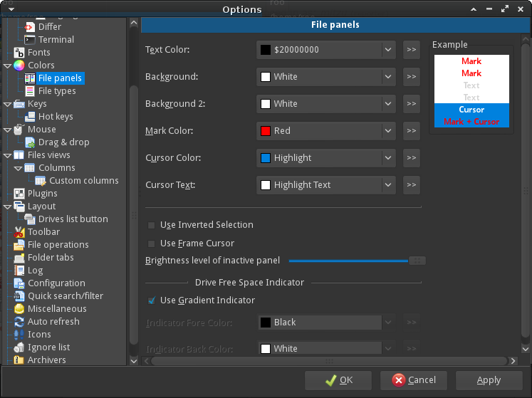Collapse the Mouse tree node
This screenshot has width=532, height=398.
pos(7,130)
